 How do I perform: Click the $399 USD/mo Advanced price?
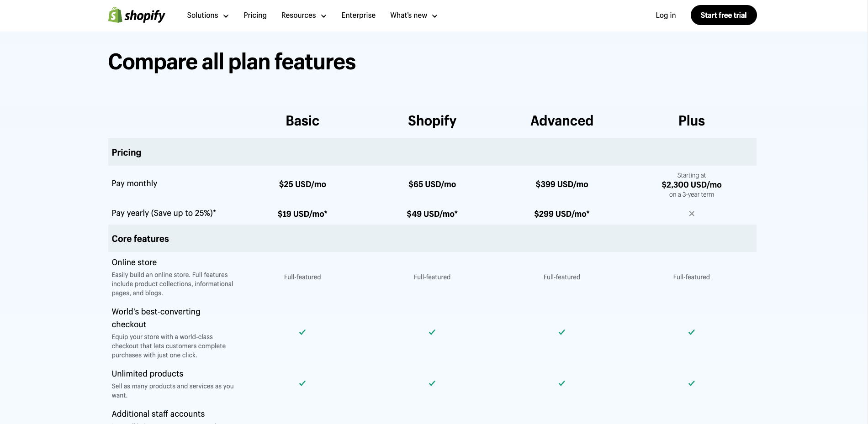tap(562, 184)
